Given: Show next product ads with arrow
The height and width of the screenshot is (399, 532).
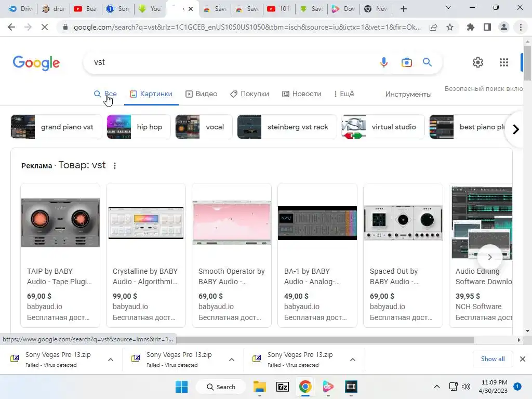Looking at the screenshot, I should click(489, 257).
